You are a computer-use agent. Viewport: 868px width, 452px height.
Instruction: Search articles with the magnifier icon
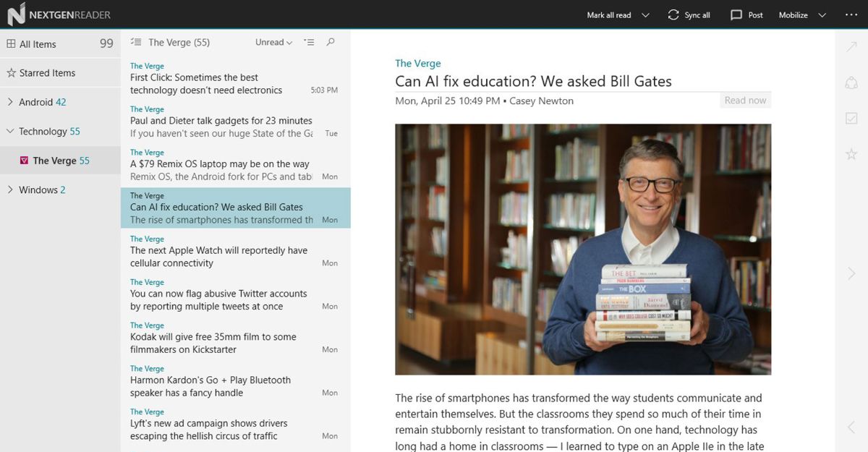coord(331,43)
